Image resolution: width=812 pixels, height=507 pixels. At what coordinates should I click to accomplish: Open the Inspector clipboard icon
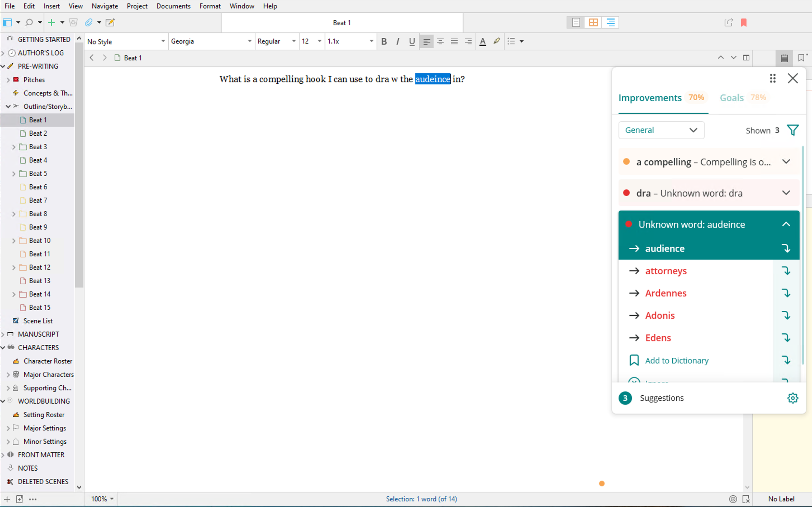(x=784, y=58)
